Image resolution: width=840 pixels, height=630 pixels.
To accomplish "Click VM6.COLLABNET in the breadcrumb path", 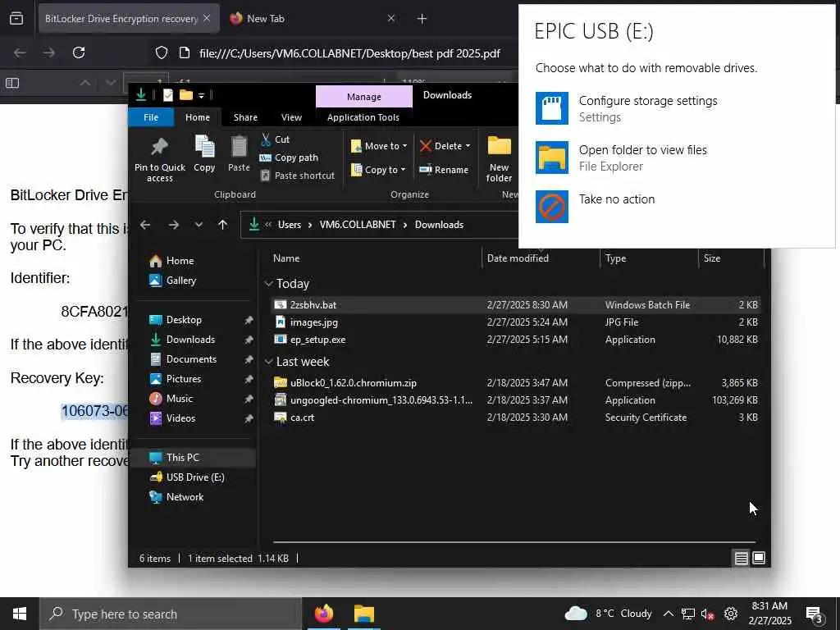I will coord(358,225).
